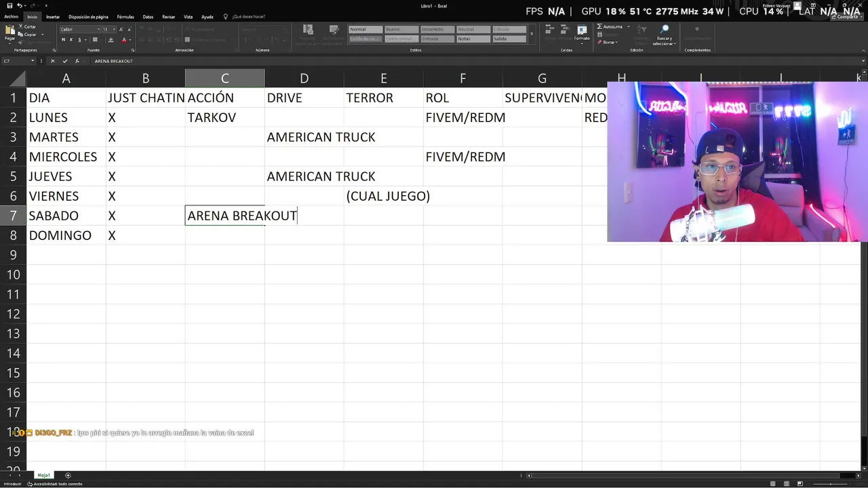868x488 pixels.
Task: Open the Name Box C7 dropdown
Action: (x=33, y=61)
